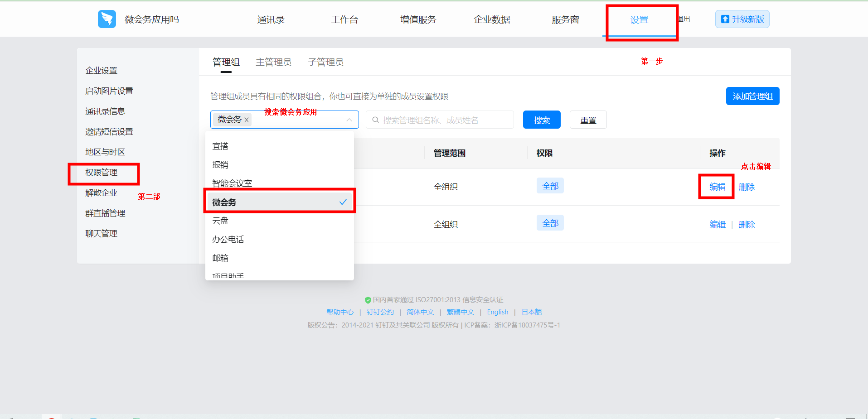Open 邀请短信设置 in the sidebar
This screenshot has height=419, width=868.
pos(109,132)
